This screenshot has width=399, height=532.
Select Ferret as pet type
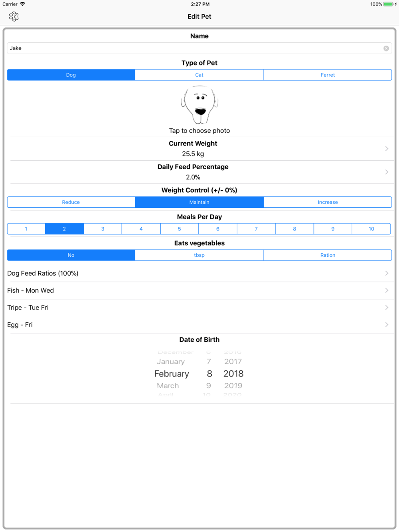point(328,75)
